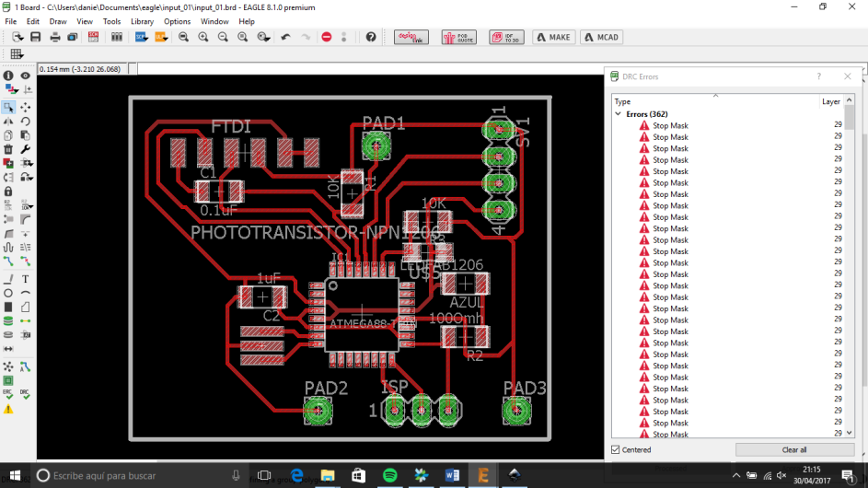Open the Errors warning triangle tool
The height and width of the screenshot is (488, 868).
pyautogui.click(x=8, y=410)
